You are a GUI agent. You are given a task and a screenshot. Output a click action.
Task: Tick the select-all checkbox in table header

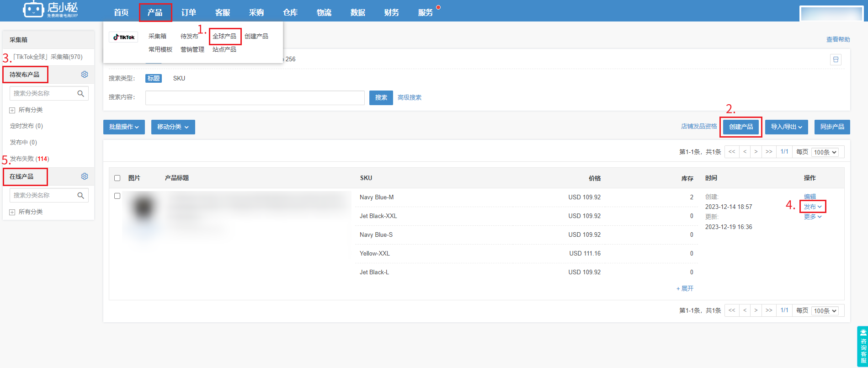point(117,178)
